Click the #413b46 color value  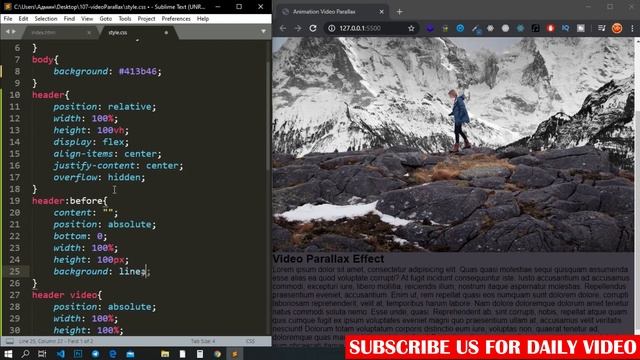(x=138, y=71)
